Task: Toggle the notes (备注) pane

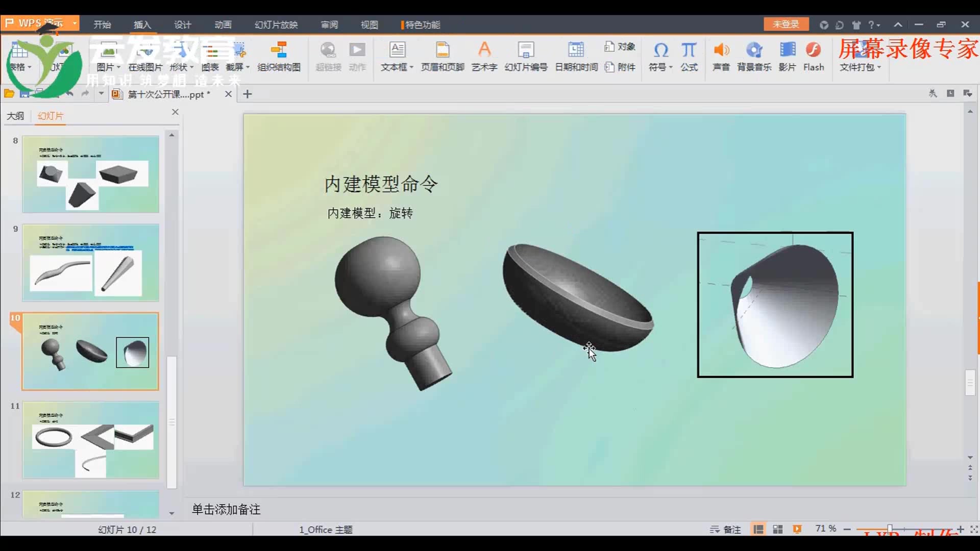Action: 725,530
